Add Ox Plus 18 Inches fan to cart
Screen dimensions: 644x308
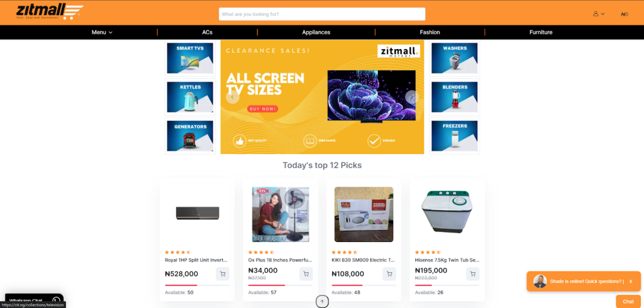(306, 274)
